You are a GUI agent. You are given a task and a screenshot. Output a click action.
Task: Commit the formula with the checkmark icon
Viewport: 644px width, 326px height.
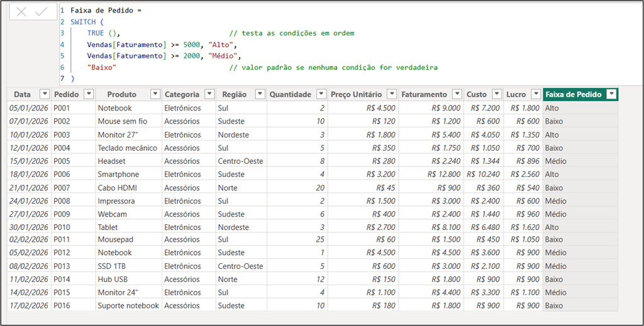[x=41, y=12]
